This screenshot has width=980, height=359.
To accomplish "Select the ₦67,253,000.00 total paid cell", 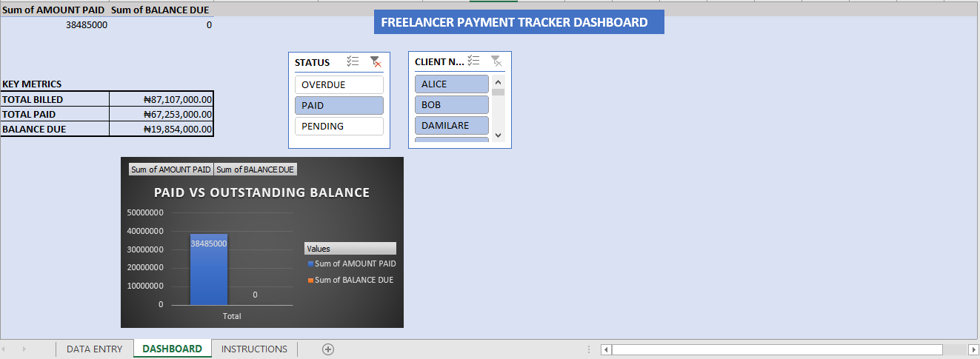I will [x=161, y=114].
